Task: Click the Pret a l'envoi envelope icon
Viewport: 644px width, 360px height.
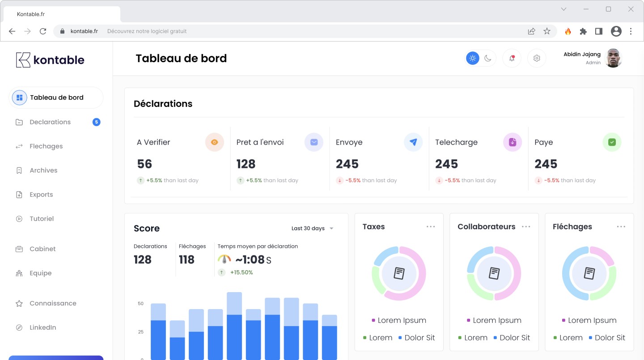Action: pos(314,142)
